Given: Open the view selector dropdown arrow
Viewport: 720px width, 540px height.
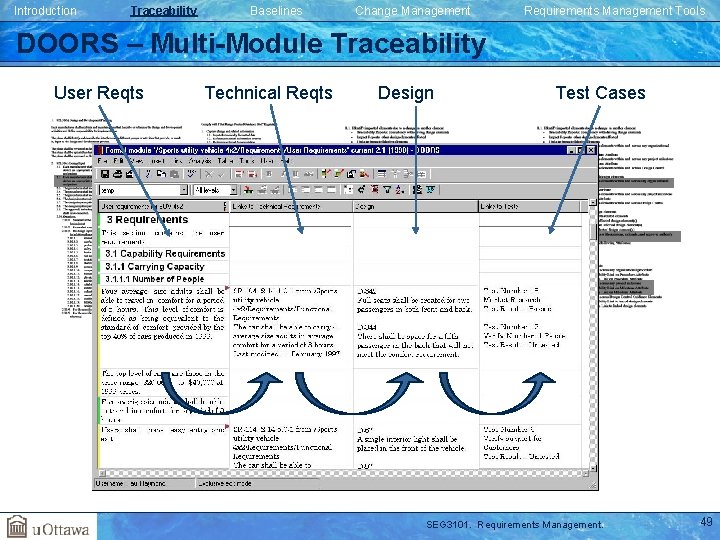Looking at the screenshot, I should click(x=184, y=190).
